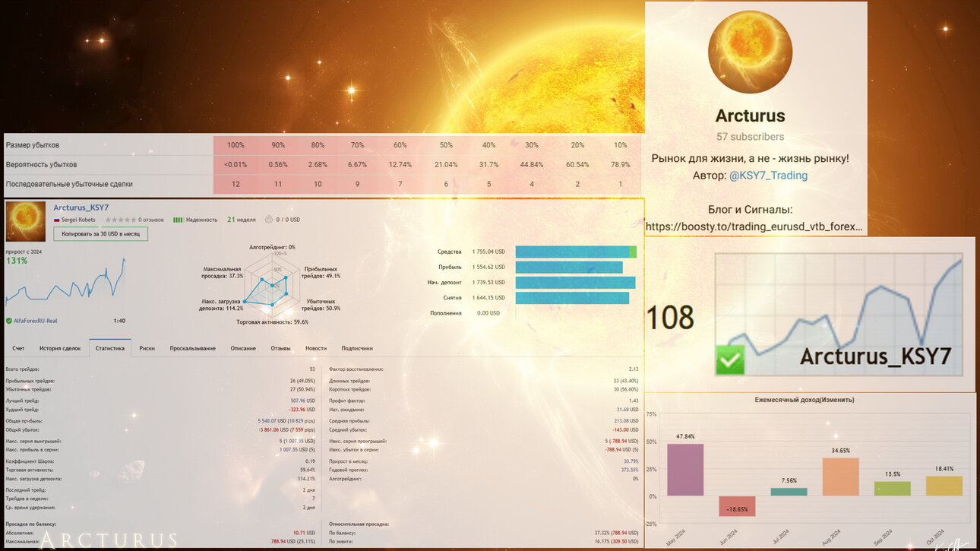
Task: Click the Максимальная просадка 788.94 USD value
Action: click(292, 542)
